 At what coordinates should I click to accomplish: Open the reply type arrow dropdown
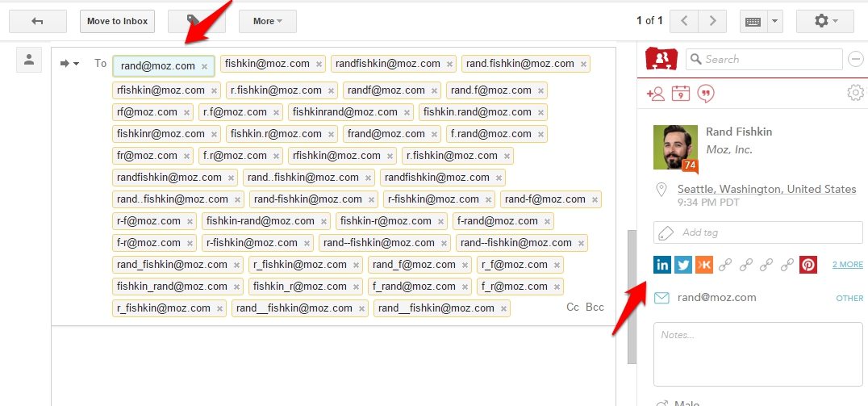69,64
